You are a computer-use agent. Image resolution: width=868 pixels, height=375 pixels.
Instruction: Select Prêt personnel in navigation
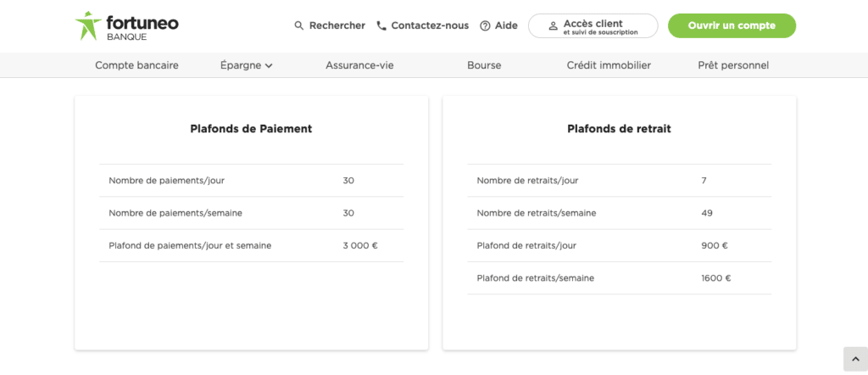click(x=733, y=65)
